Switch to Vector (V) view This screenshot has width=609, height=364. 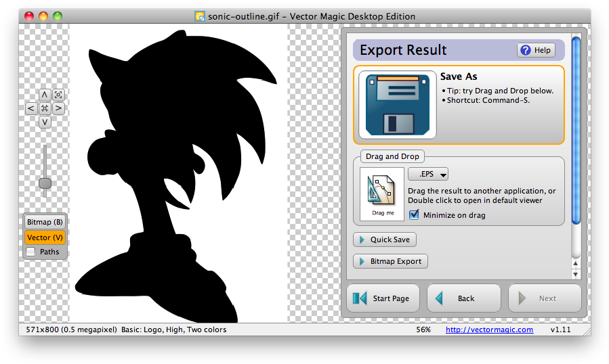45,237
